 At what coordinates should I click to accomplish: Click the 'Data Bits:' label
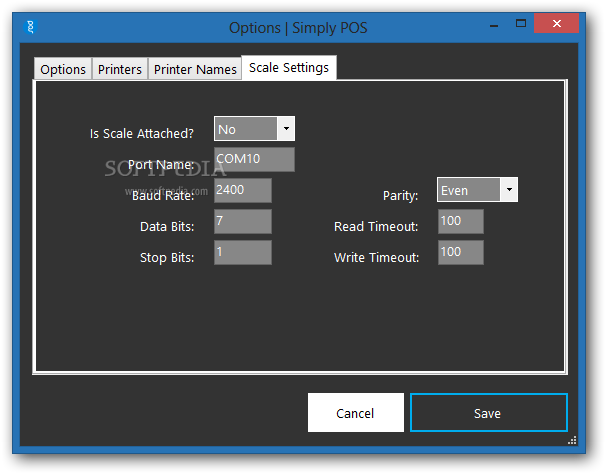[x=167, y=227]
